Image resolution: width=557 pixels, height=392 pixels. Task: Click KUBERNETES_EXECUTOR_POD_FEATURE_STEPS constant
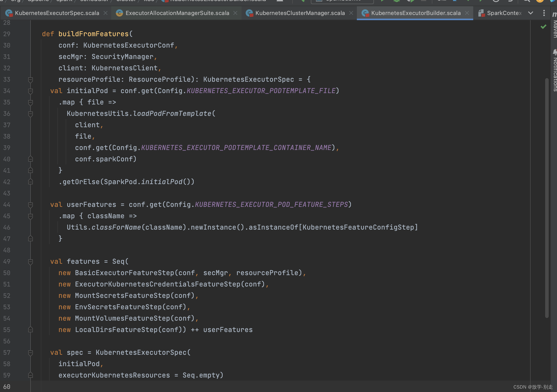pos(271,205)
